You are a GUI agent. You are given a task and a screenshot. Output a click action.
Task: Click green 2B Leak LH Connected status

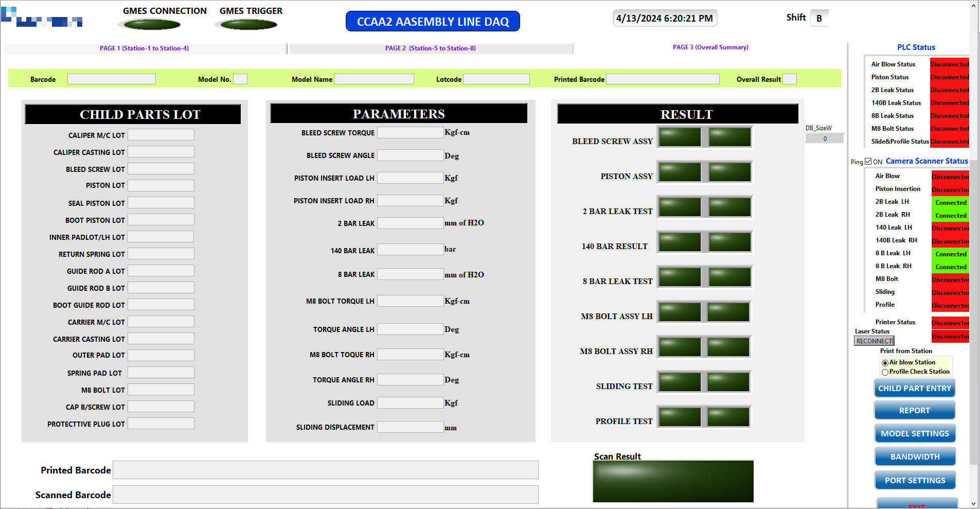click(x=950, y=203)
